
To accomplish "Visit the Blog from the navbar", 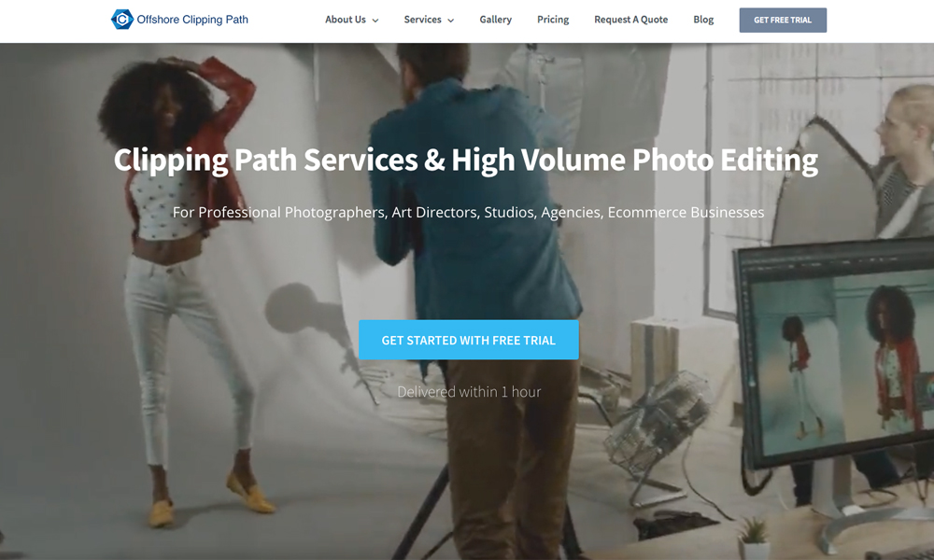I will pyautogui.click(x=703, y=20).
